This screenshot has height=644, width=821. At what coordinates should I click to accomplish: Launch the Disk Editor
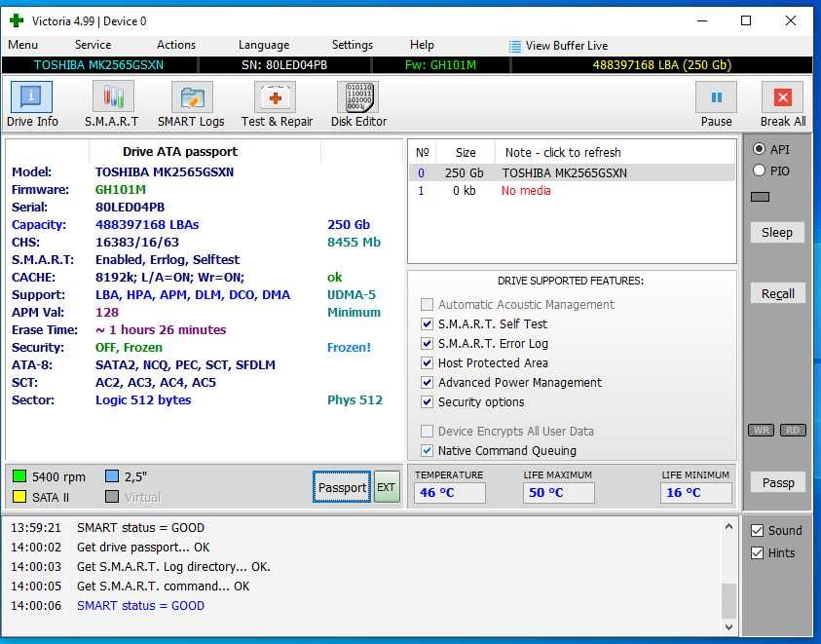coord(358,96)
